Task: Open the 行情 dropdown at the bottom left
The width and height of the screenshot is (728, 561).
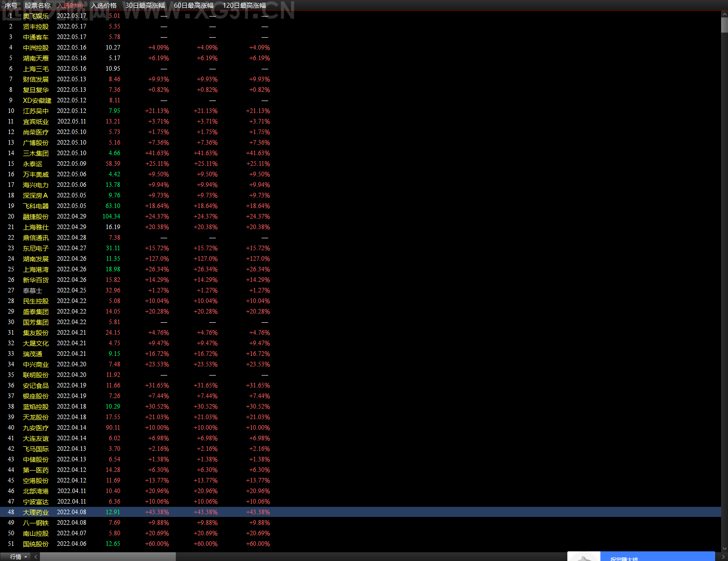Action: click(x=18, y=557)
